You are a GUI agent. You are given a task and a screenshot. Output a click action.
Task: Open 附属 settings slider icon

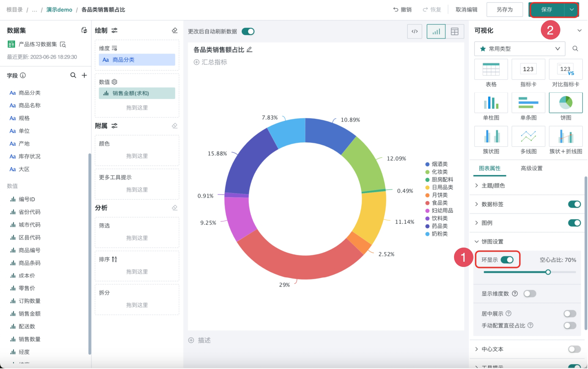pos(115,126)
